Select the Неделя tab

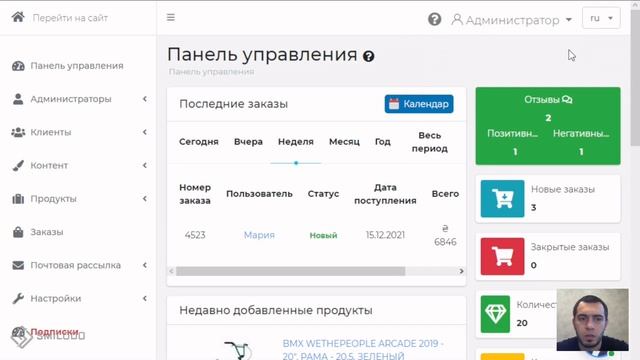pos(296,142)
